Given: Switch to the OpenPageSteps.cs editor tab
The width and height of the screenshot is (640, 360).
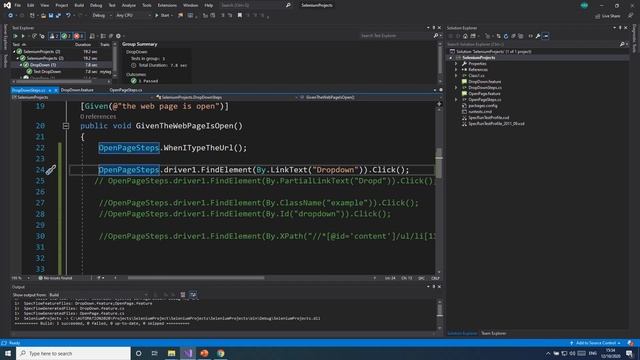Looking at the screenshot, I should [126, 90].
